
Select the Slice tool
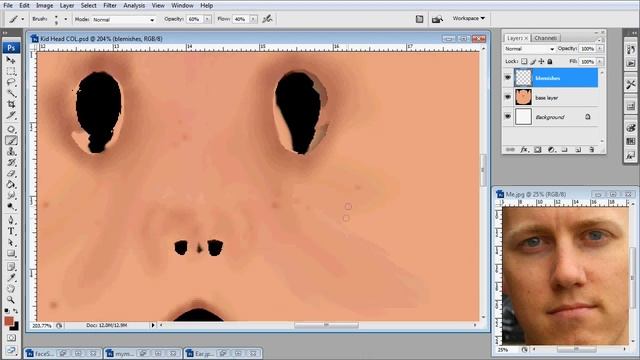pyautogui.click(x=11, y=116)
